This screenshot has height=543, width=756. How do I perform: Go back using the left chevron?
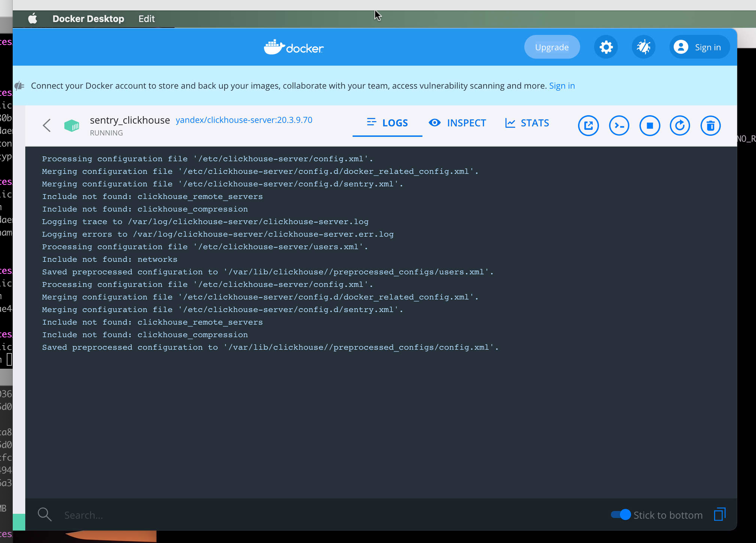coord(47,126)
